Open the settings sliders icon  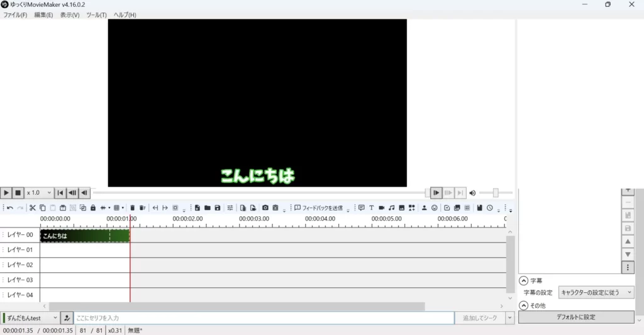230,208
